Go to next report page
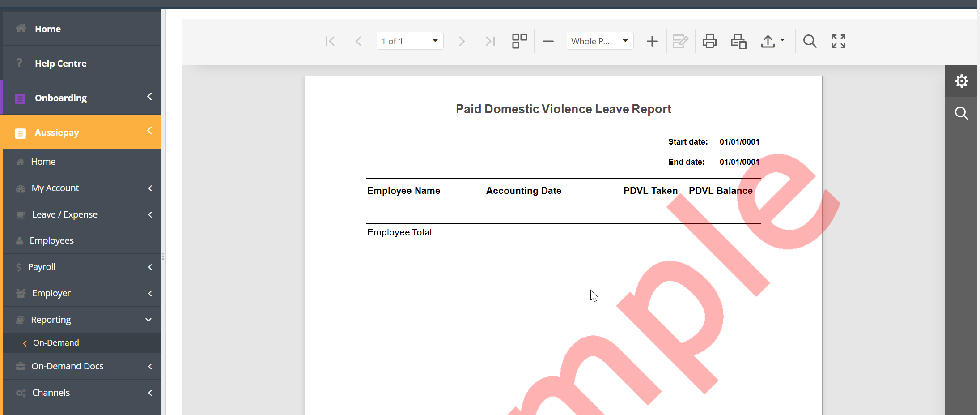The image size is (980, 415). (x=462, y=41)
